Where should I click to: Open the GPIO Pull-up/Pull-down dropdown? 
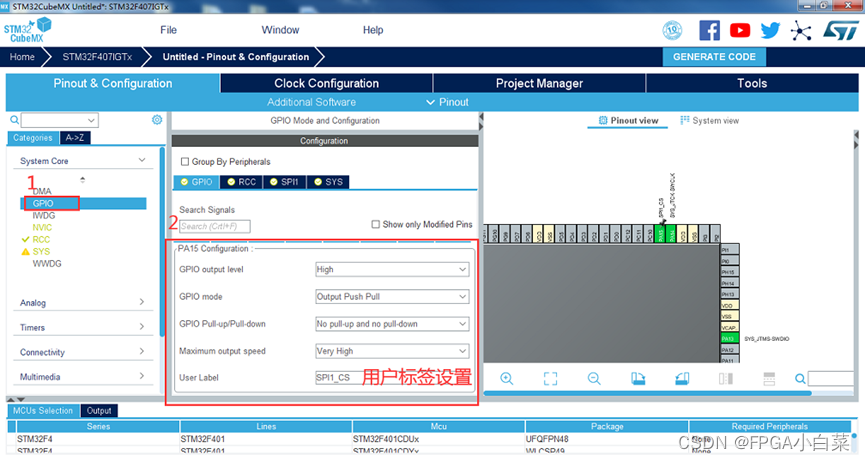392,324
